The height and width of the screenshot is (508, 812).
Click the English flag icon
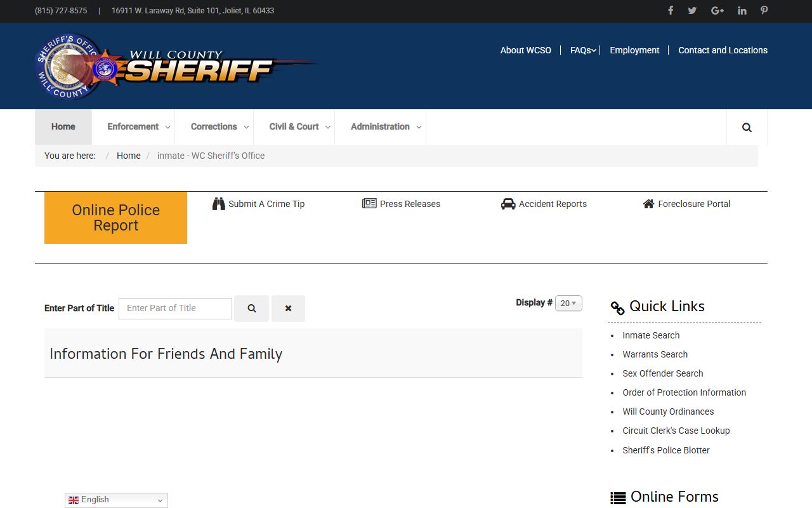tap(74, 500)
